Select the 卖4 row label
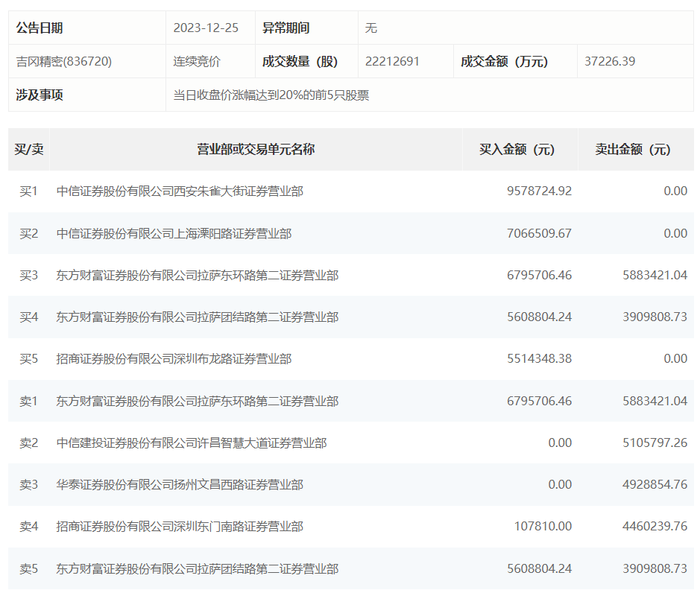This screenshot has height=593, width=700. 29,526
